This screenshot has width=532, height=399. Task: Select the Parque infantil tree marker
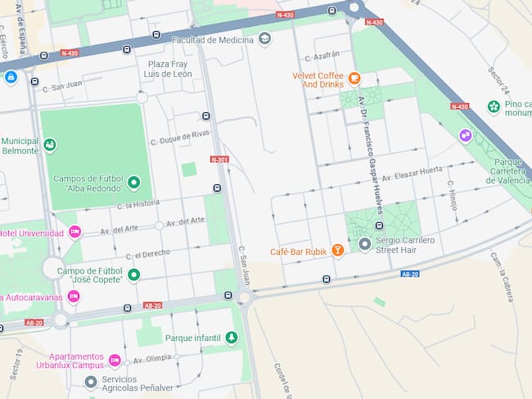232,338
